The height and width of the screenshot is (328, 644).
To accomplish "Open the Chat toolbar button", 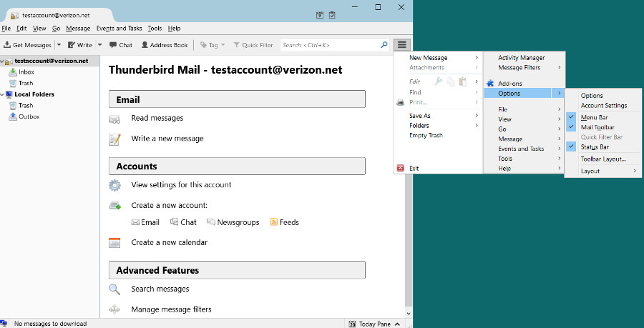I will 121,45.
